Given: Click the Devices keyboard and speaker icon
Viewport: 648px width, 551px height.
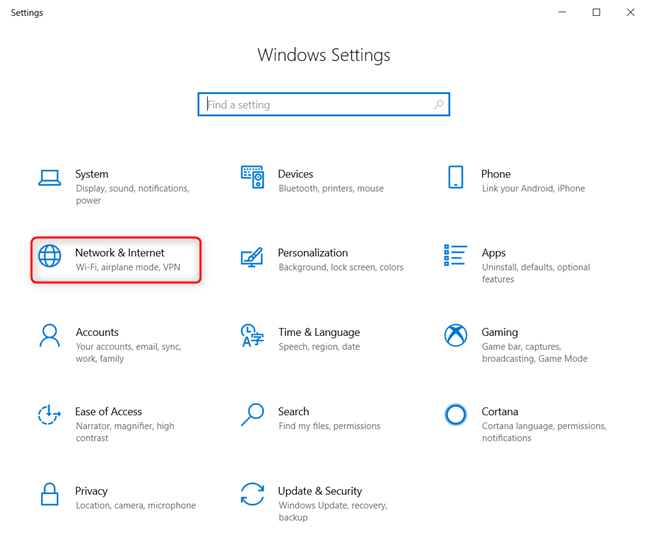Looking at the screenshot, I should pyautogui.click(x=253, y=177).
